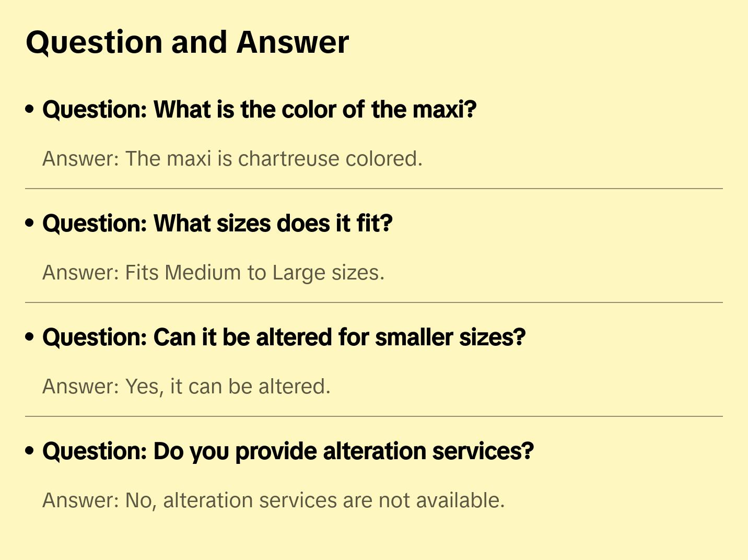Viewport: 748px width, 560px height.
Task: Click the answer "The maxi is chartreuse colored."
Action: [232, 159]
